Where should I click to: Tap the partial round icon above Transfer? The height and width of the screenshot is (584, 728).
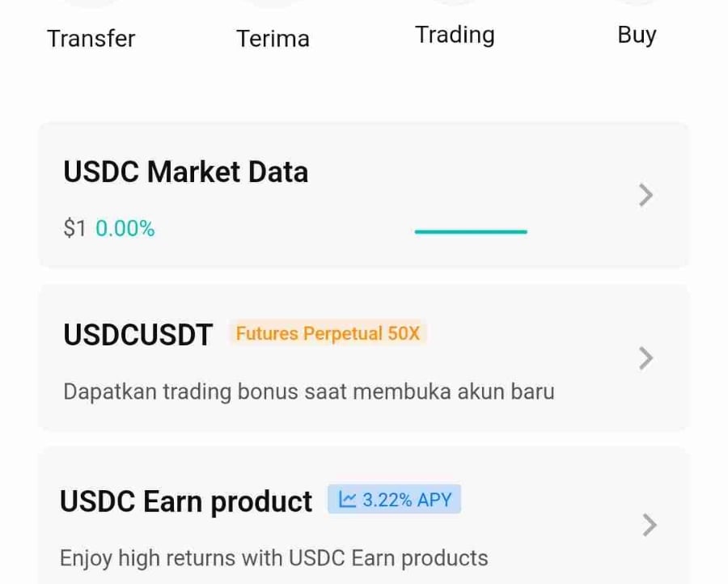click(91, 3)
